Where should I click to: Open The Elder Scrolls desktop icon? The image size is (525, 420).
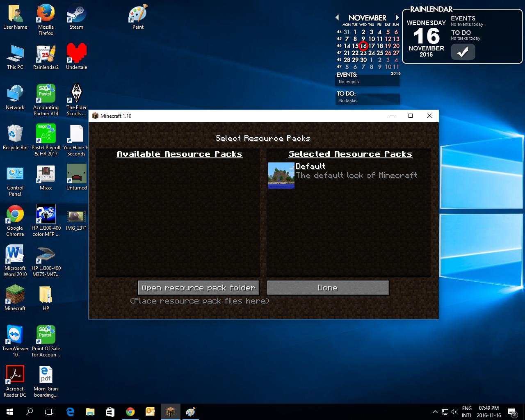77,94
